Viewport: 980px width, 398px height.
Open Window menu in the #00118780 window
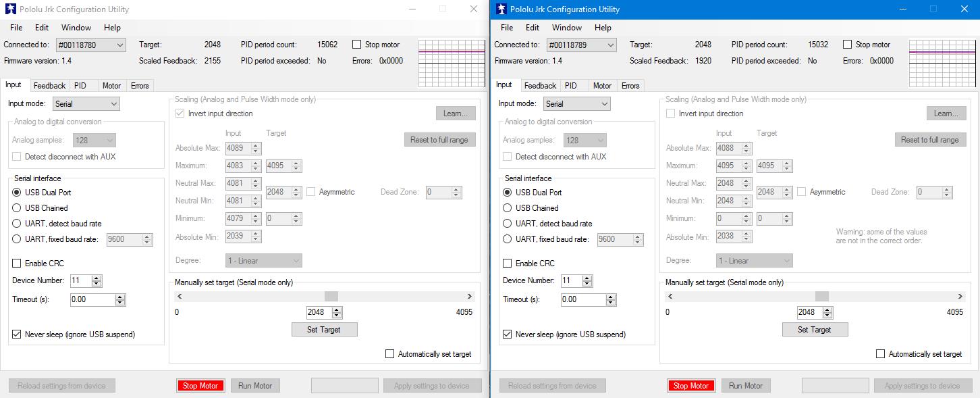tap(76, 28)
